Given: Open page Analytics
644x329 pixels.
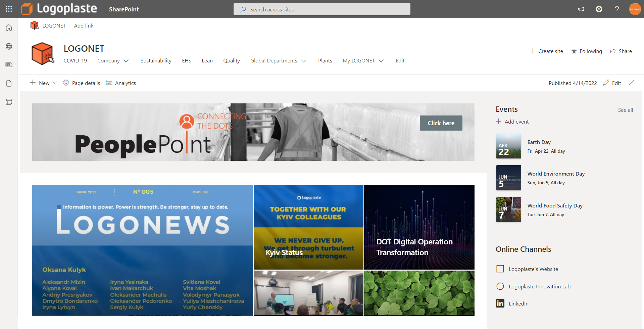Looking at the screenshot, I should tap(121, 83).
